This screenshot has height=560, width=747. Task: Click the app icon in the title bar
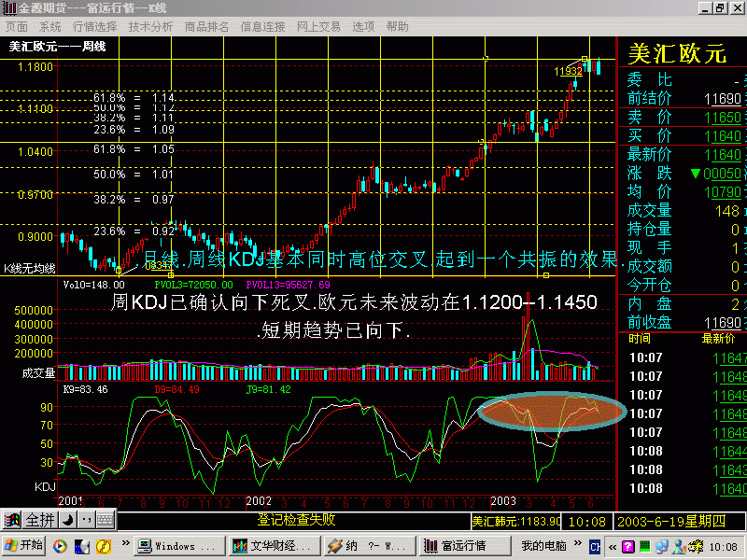(x=9, y=8)
